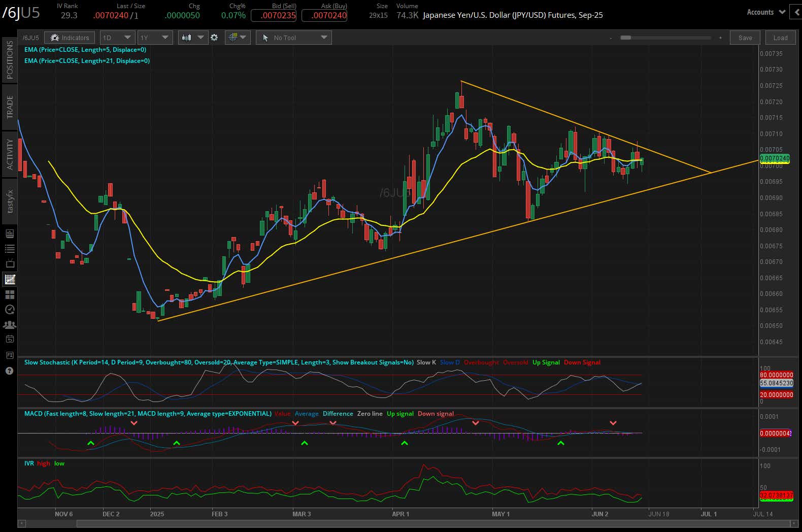Click the IVR study label

tap(29, 463)
